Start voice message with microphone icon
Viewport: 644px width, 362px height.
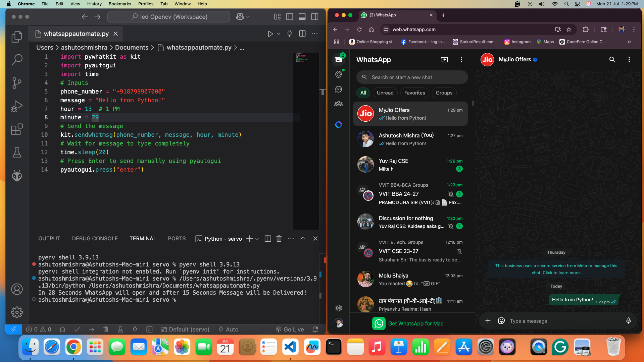(x=629, y=321)
